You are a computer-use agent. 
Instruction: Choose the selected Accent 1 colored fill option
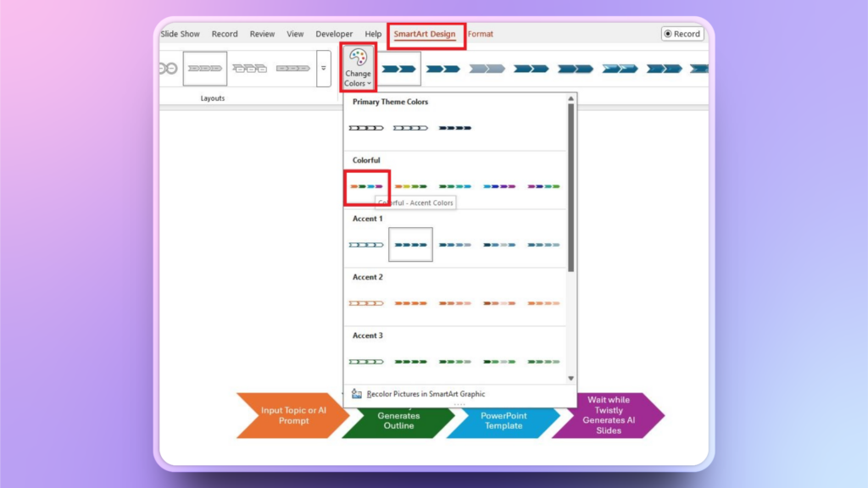click(x=410, y=244)
